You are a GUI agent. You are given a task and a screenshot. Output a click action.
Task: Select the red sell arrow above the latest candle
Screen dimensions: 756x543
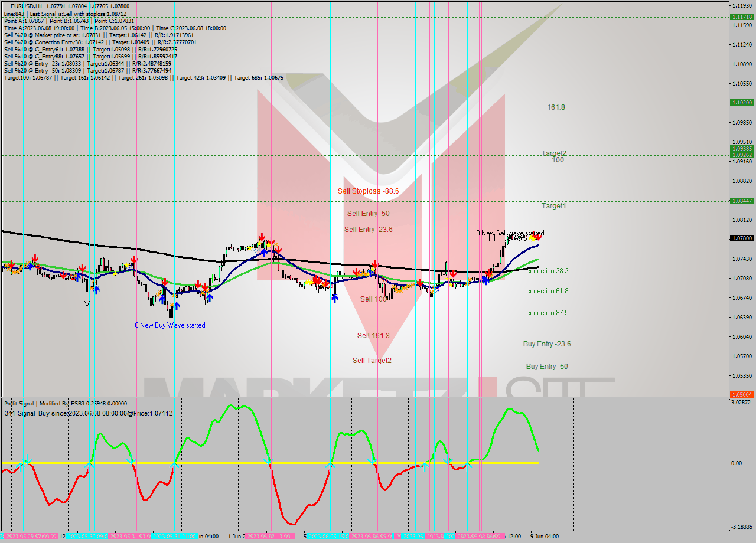538,237
